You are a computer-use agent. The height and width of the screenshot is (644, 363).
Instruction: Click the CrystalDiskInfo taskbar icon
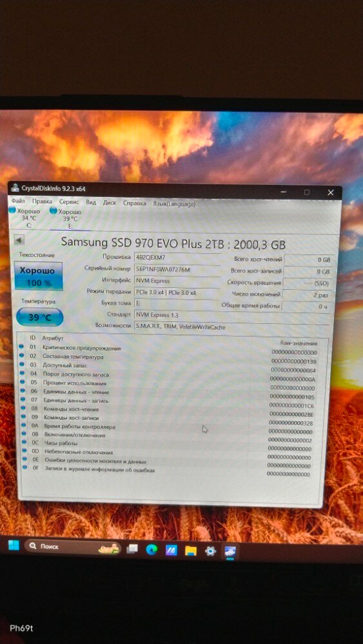[x=230, y=552]
